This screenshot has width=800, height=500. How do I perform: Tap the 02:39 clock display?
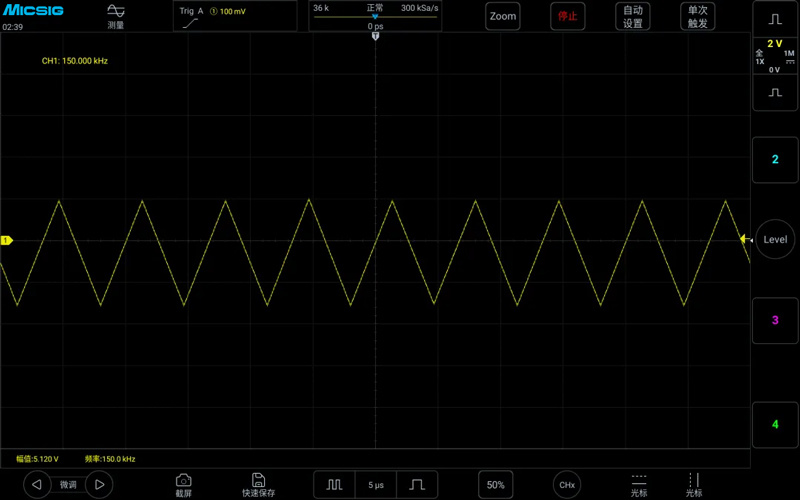click(x=13, y=27)
